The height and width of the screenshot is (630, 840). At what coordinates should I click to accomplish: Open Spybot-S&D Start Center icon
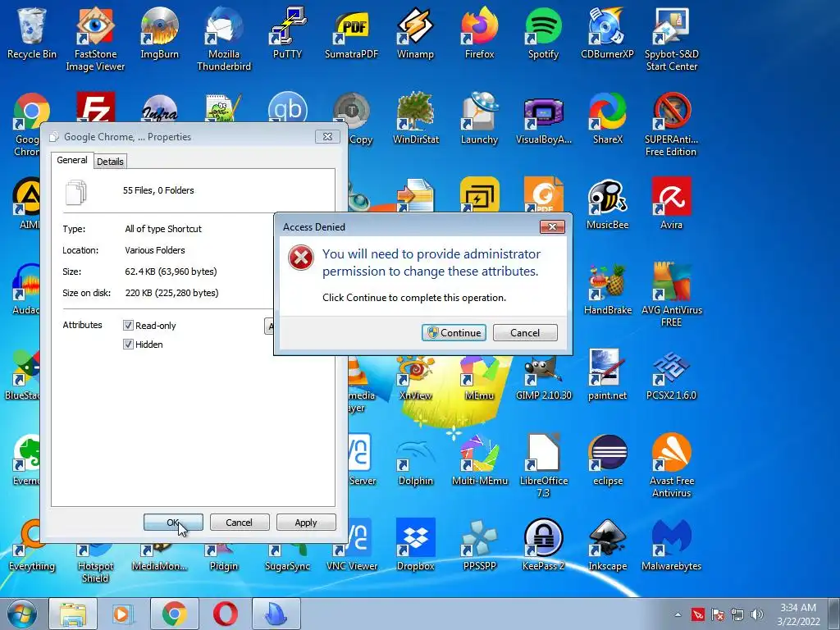671,38
